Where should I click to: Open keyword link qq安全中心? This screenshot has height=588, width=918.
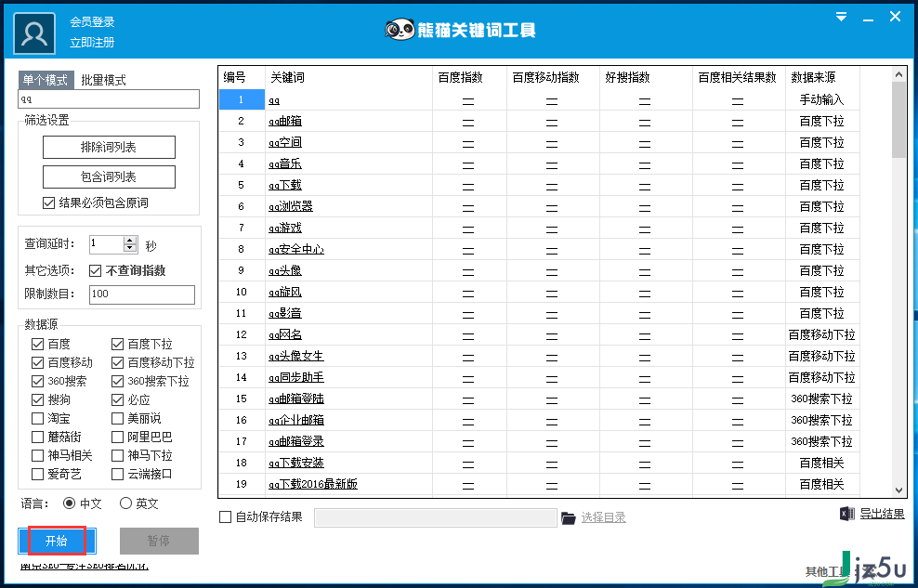[x=296, y=249]
